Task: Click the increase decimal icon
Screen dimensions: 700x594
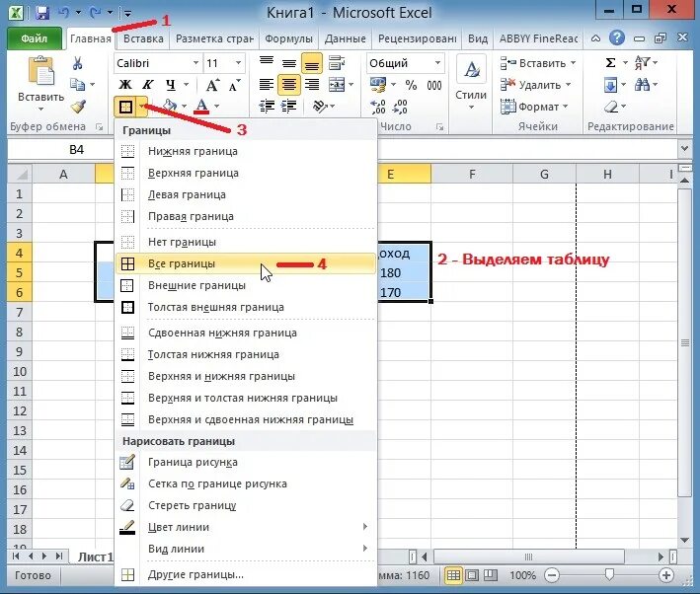Action: (x=378, y=107)
